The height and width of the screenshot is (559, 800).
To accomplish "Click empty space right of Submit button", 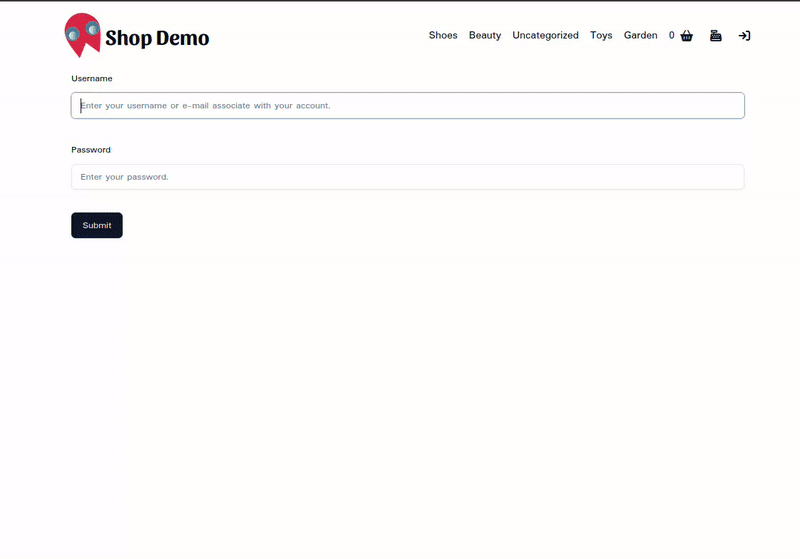I will point(400,225).
